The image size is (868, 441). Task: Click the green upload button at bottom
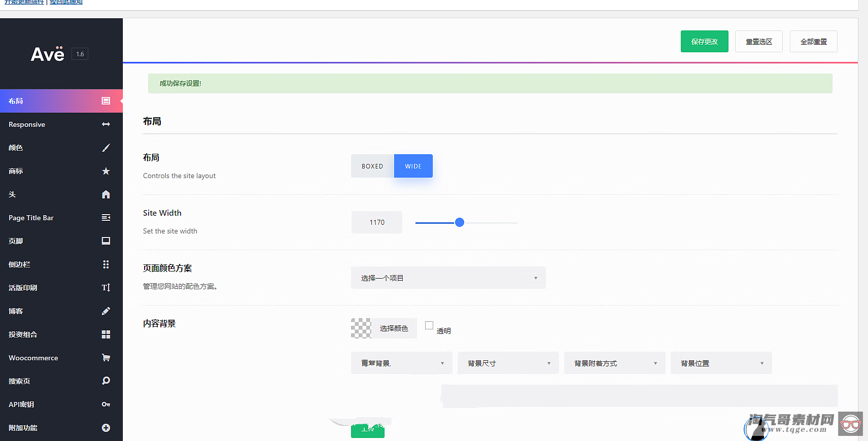(368, 430)
